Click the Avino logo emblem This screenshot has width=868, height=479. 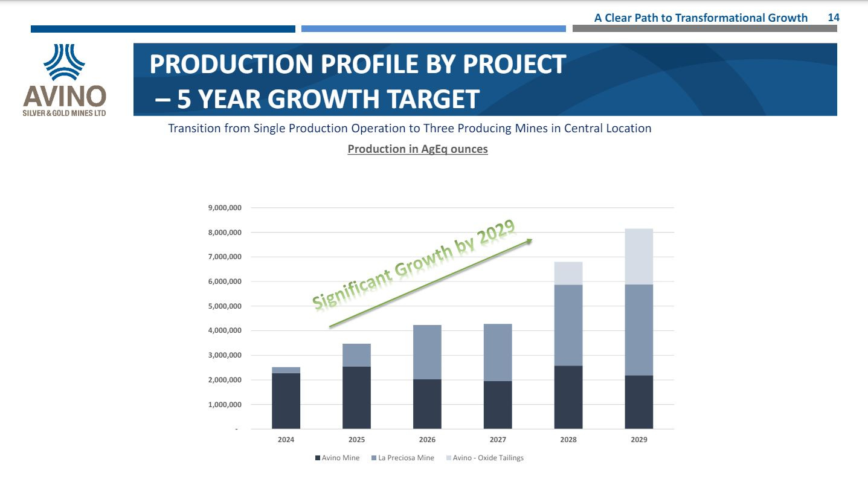click(x=65, y=63)
